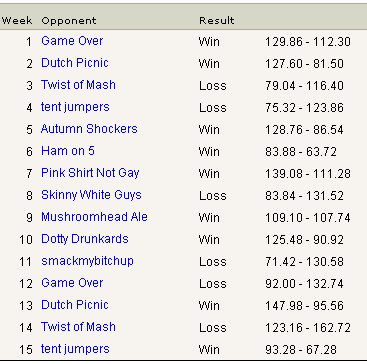Open the Week 13 Dutch Picnic link
Image resolution: width=367 pixels, height=364 pixels.
[x=75, y=305]
